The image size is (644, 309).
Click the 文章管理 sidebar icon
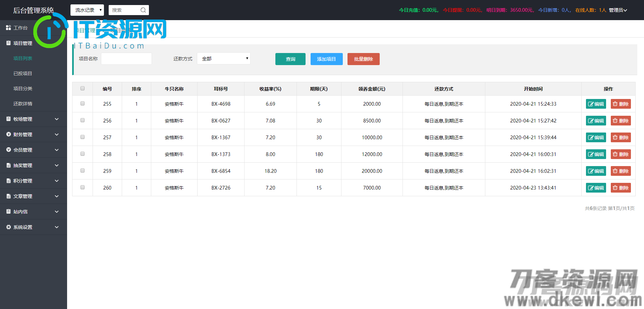coord(9,196)
